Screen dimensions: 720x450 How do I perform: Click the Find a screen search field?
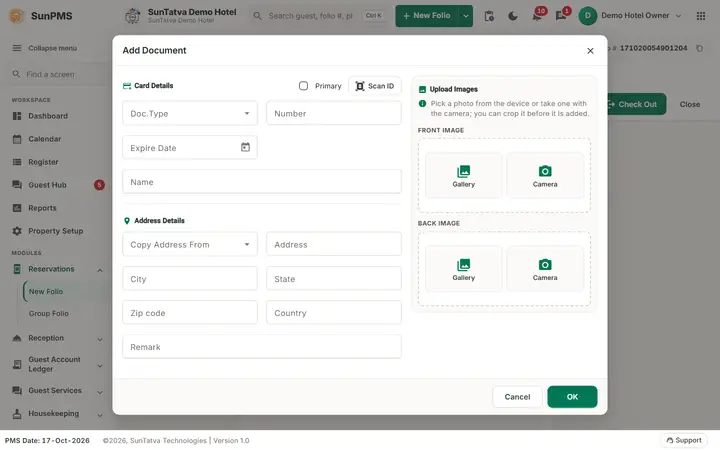[x=57, y=74]
